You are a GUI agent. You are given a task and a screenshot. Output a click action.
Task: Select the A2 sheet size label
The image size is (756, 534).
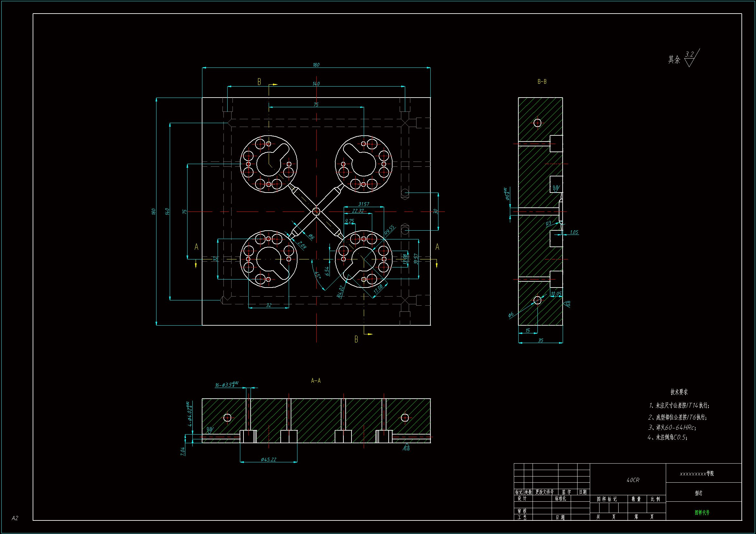click(x=15, y=518)
